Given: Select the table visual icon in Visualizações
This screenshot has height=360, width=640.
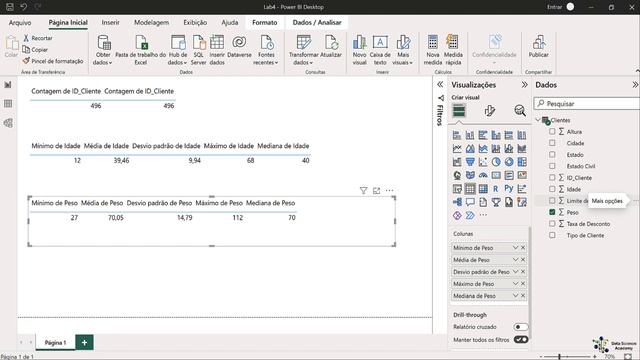Looking at the screenshot, I should pyautogui.click(x=470, y=189).
